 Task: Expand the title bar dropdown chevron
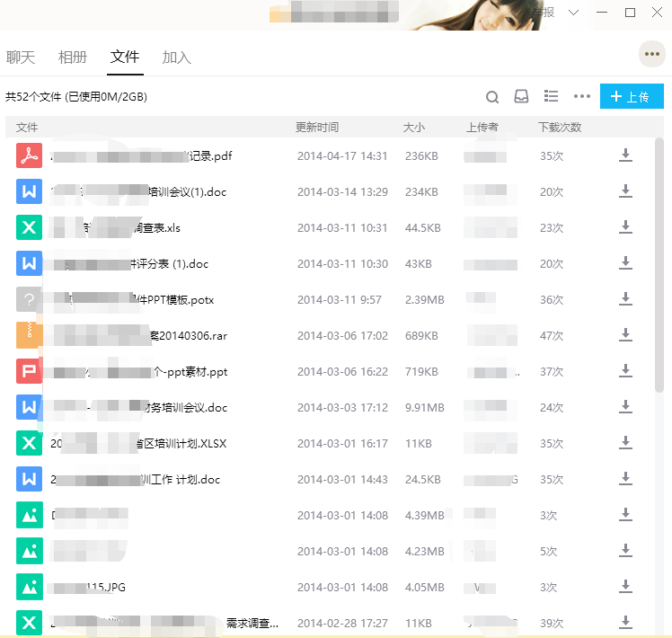(573, 13)
